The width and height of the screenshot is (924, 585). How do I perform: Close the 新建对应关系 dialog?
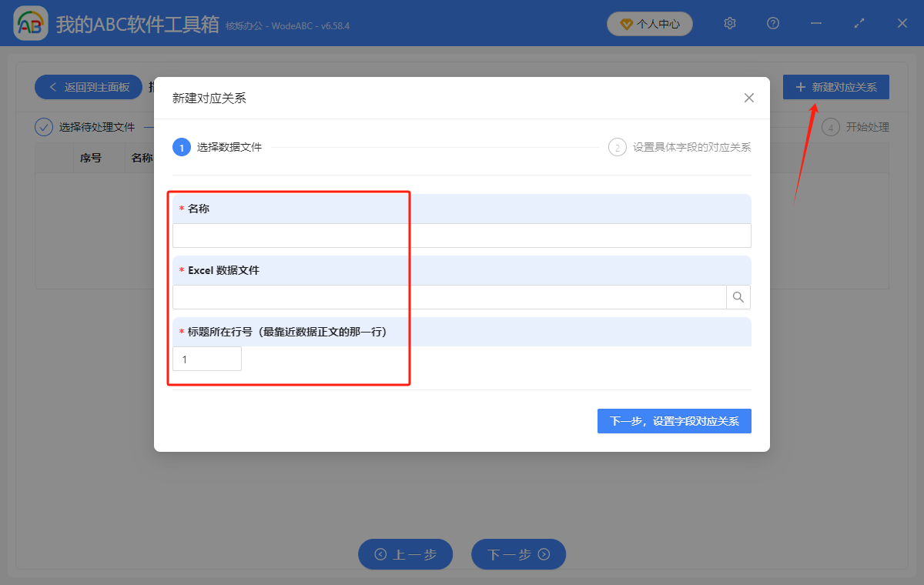[x=748, y=98]
